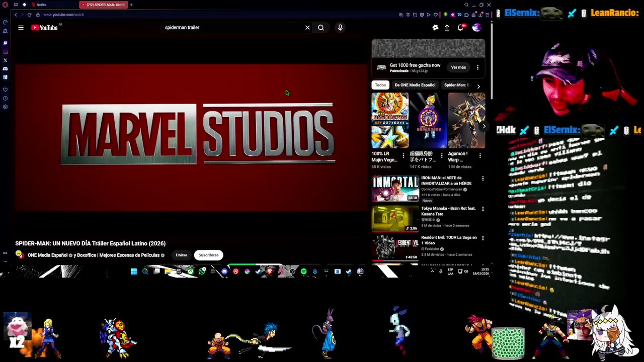Filter by De ONE Media Español chip
This screenshot has width=644, height=362.
415,85
